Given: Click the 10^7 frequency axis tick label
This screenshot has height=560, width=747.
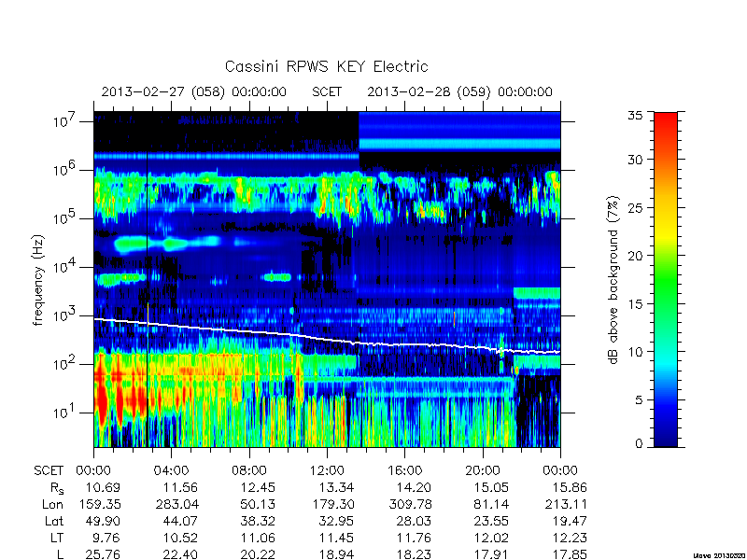Looking at the screenshot, I should (63, 120).
